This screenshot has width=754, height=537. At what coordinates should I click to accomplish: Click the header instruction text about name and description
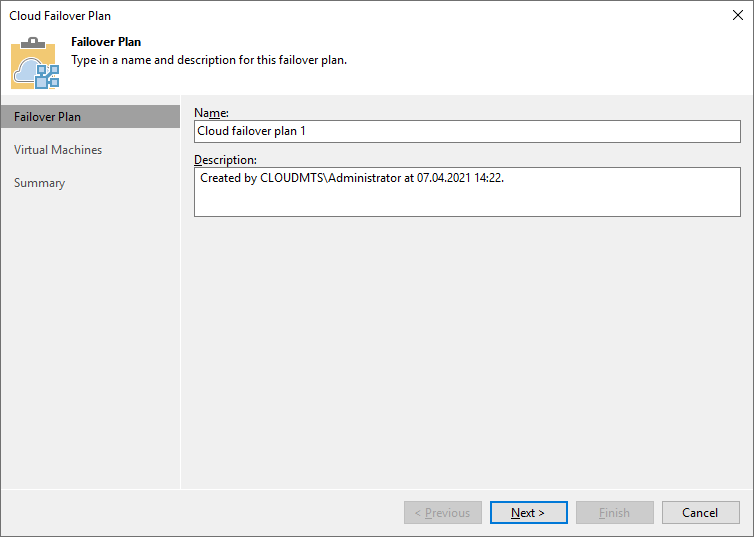pyautogui.click(x=209, y=60)
